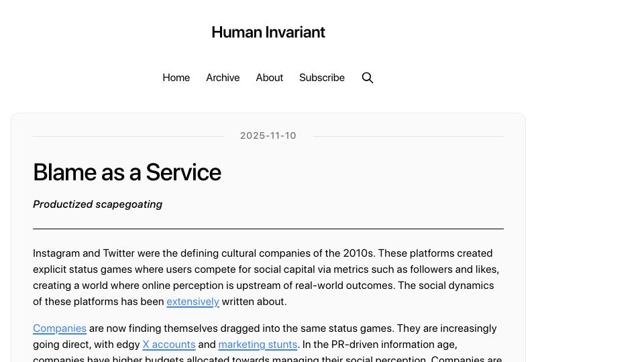Click the 'Blame as a Service' headline
644x362 pixels.
click(x=127, y=172)
